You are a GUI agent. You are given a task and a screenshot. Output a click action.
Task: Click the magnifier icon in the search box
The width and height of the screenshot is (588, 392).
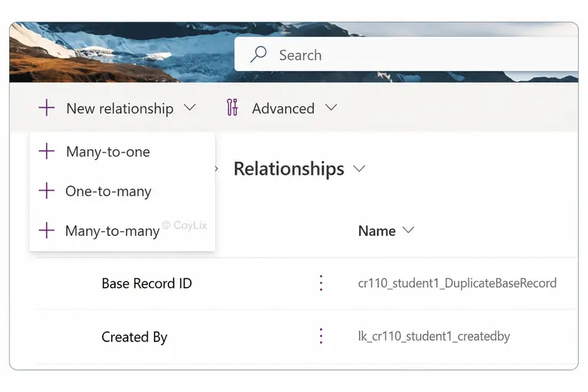(x=258, y=54)
